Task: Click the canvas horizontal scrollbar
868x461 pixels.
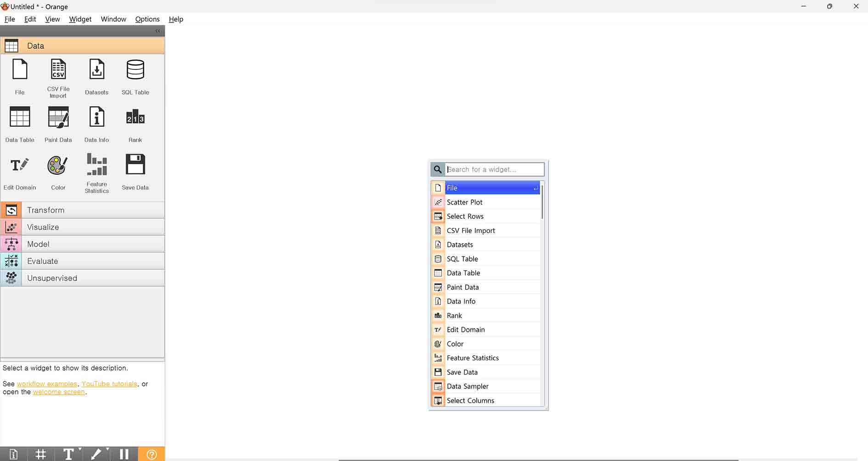Action: tap(538, 460)
